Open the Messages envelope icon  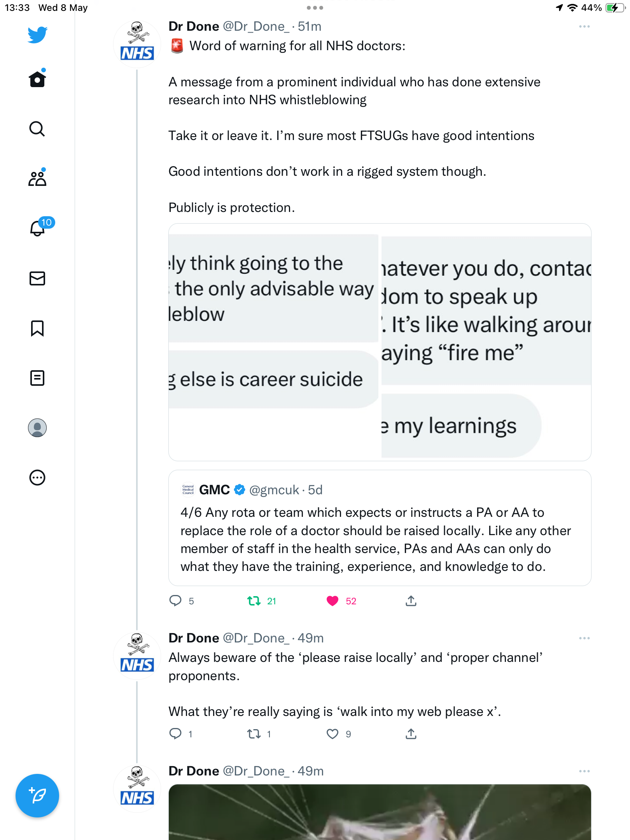click(x=37, y=278)
